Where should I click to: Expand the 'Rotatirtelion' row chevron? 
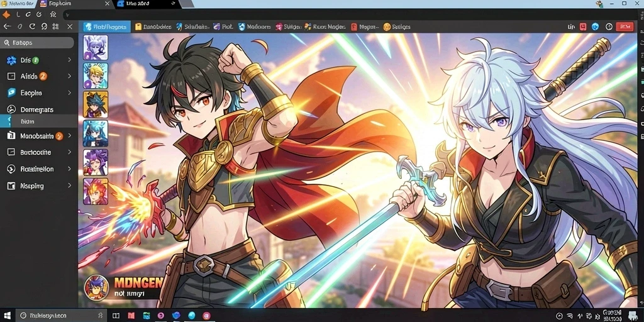(x=69, y=169)
